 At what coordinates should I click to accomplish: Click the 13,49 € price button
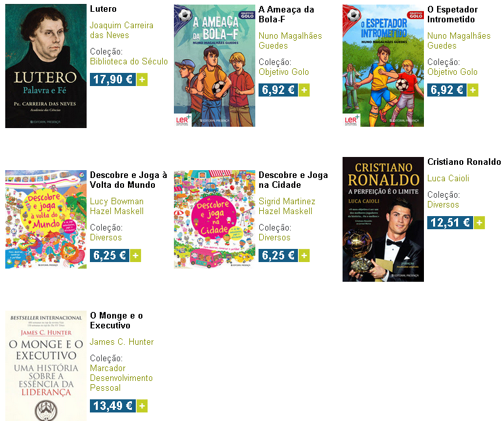[x=113, y=406]
